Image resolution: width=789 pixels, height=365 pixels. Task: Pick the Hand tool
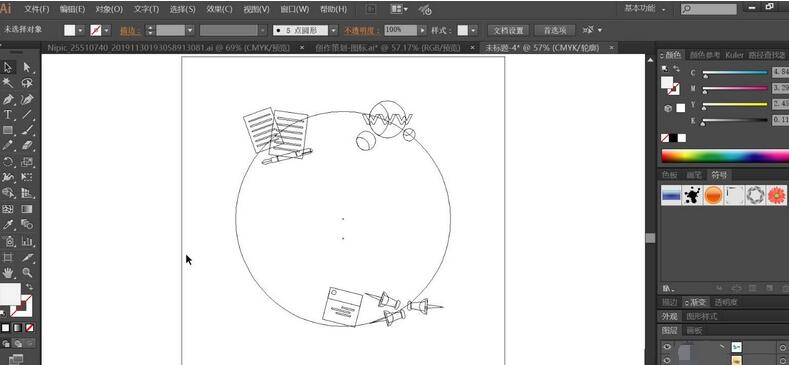[8, 273]
